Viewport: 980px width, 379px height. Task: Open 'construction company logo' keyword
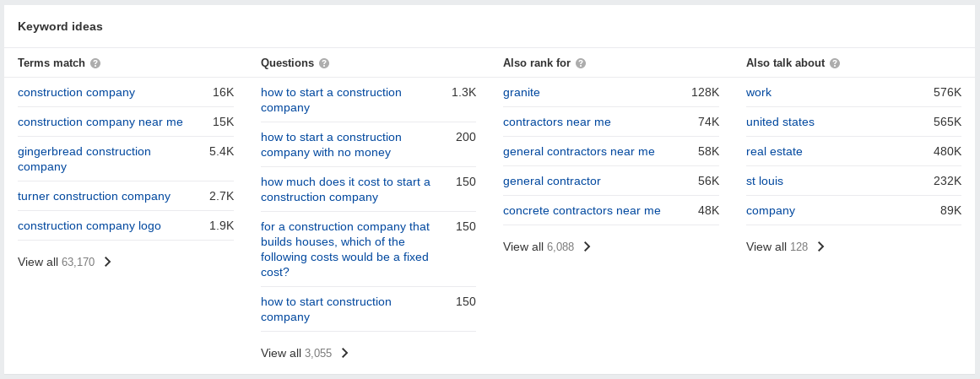click(x=89, y=225)
